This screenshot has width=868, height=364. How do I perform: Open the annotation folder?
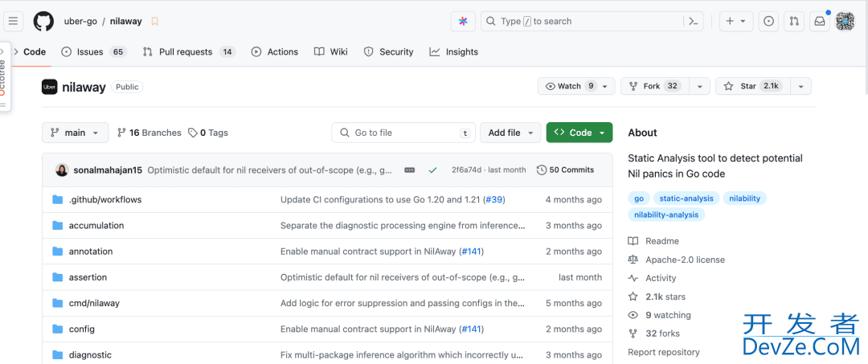[91, 252]
